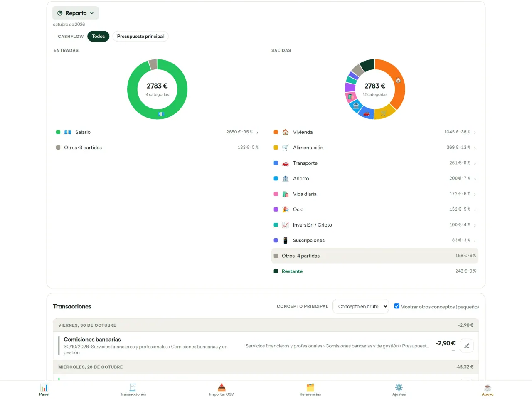Open Importar CSV from bottom bar
Screen dimensions: 532x399
click(222, 390)
